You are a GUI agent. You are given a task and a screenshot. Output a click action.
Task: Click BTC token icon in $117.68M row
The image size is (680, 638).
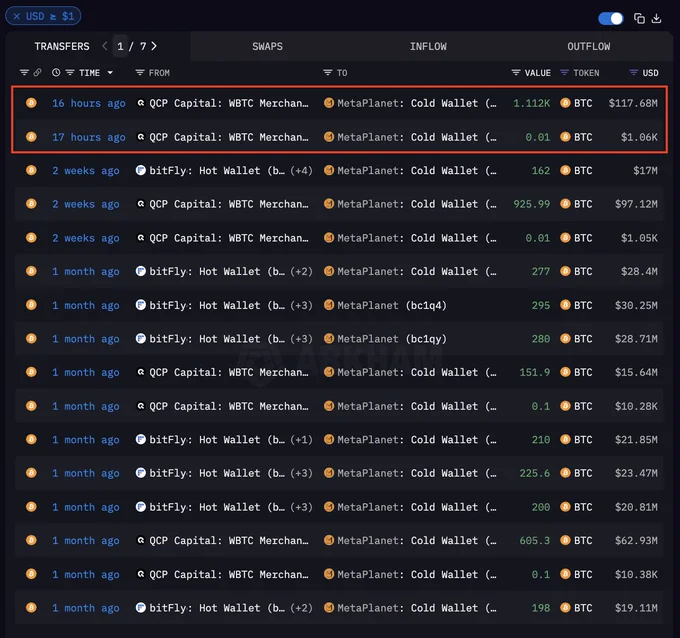click(x=565, y=103)
